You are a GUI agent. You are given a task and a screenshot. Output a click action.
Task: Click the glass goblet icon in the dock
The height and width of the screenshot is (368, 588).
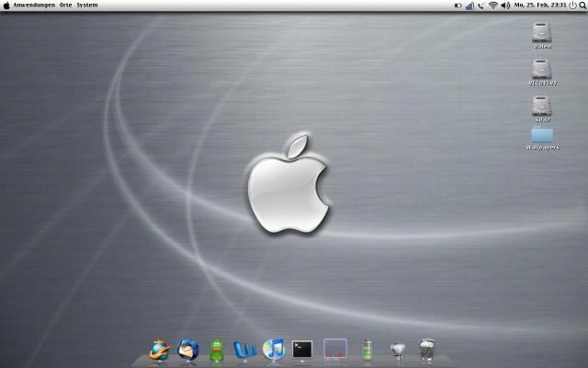click(x=398, y=351)
